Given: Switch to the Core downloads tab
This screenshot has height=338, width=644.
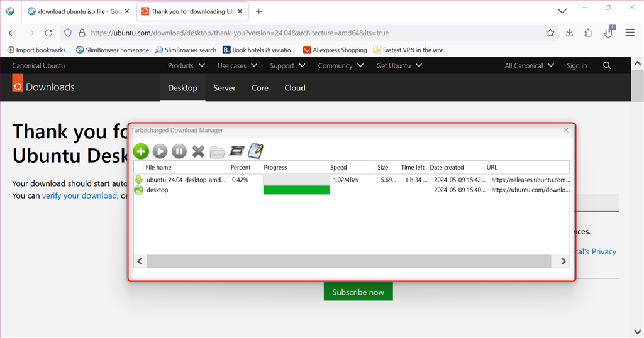Looking at the screenshot, I should coord(260,88).
